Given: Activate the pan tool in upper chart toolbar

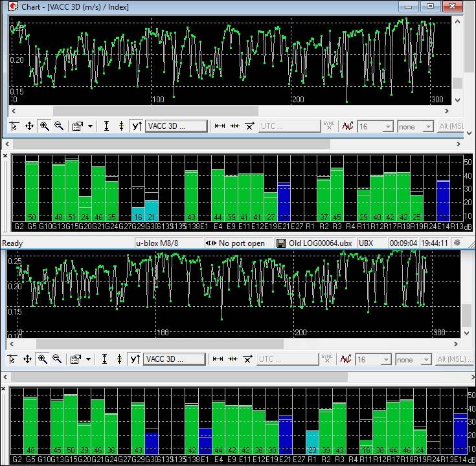Looking at the screenshot, I should (x=29, y=126).
